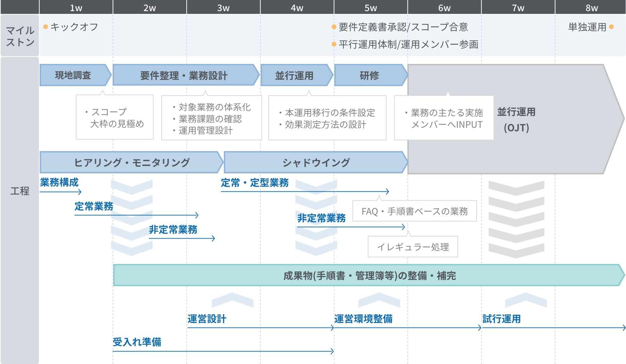This screenshot has height=364, width=626.
Task: Click the 受入れ準備 label
Action: click(137, 342)
